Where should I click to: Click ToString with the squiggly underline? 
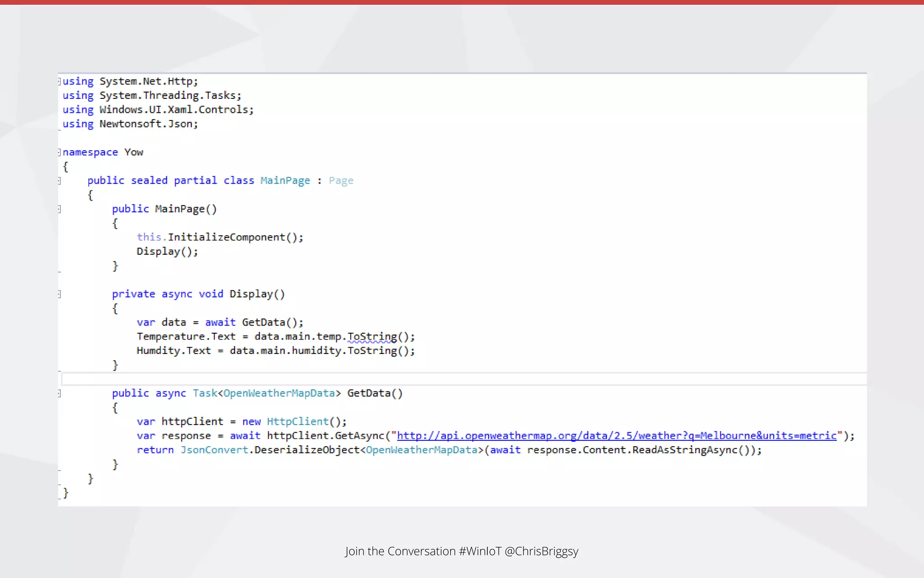tap(372, 336)
